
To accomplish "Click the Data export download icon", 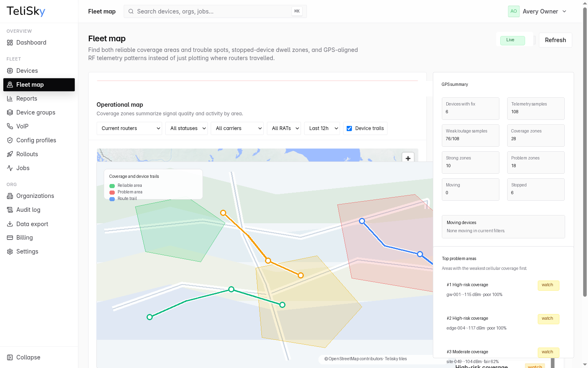I will [x=10, y=224].
